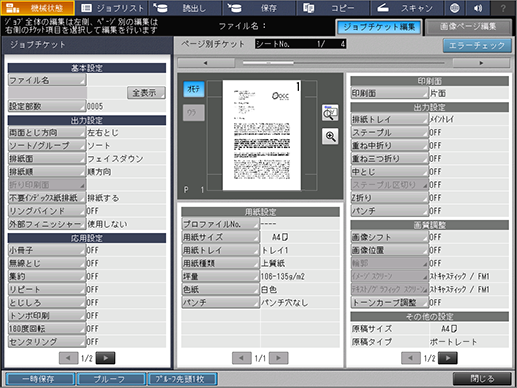
Task: Open the プロファイルNo. paper setting
Action: click(x=220, y=224)
